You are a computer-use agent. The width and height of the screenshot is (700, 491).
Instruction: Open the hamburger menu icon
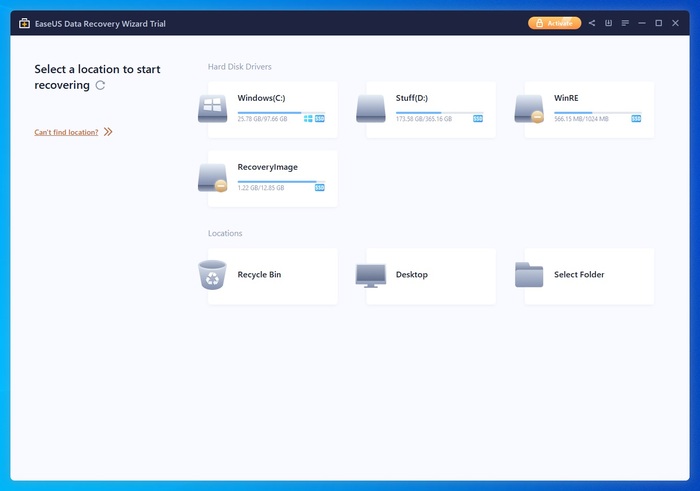(625, 23)
